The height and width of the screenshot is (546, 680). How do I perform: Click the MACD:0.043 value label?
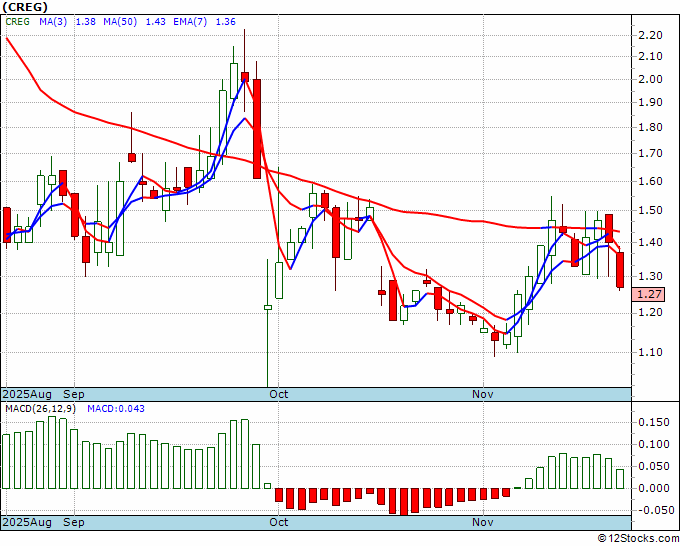click(116, 409)
